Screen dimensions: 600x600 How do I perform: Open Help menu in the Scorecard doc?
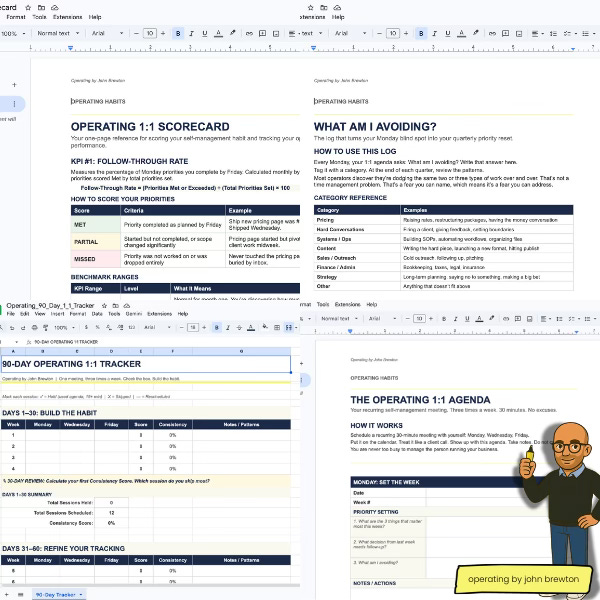tap(95, 17)
